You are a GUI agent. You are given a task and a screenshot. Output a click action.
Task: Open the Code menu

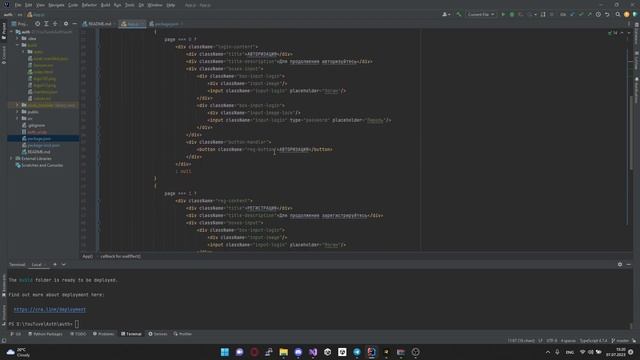pyautogui.click(x=73, y=5)
